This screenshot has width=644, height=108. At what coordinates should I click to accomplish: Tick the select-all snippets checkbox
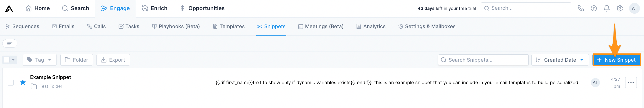coord(7,60)
